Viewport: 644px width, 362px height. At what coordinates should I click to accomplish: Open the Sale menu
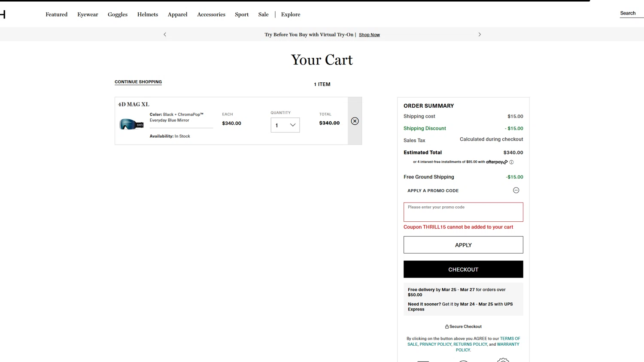tap(263, 15)
